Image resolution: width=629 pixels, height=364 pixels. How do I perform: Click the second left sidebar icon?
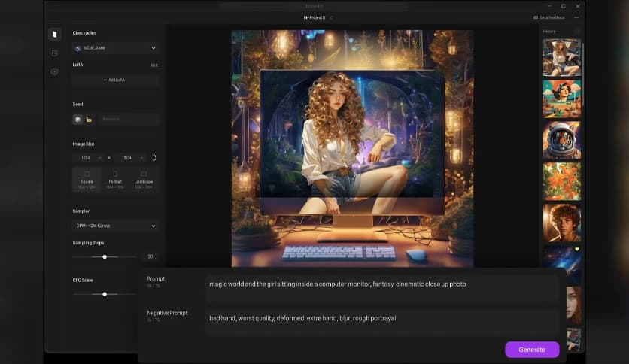tap(54, 53)
